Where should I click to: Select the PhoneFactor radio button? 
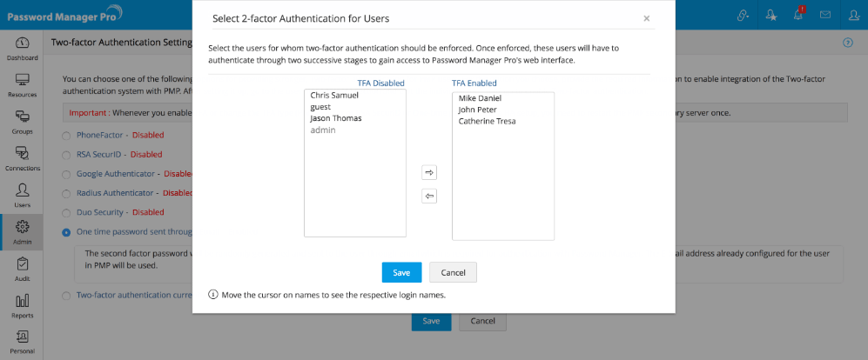click(67, 136)
